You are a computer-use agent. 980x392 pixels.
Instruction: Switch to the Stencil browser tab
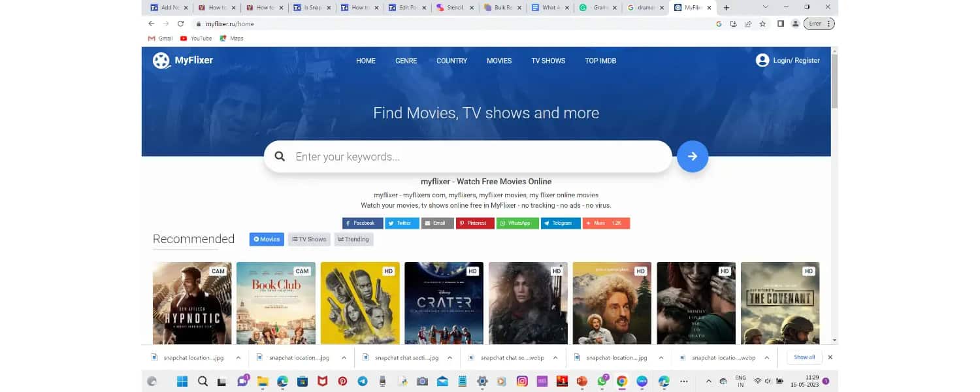(454, 8)
